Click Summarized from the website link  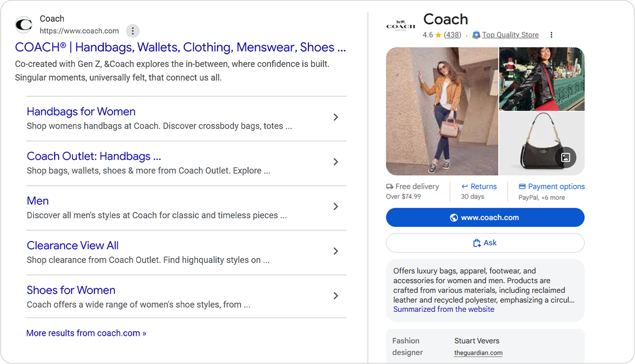point(444,309)
